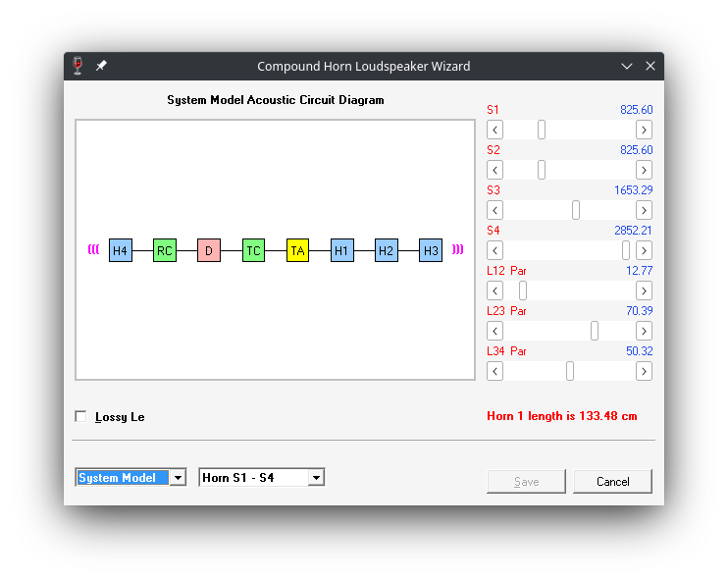728x581 pixels.
Task: Click the Cancel button
Action: (612, 482)
